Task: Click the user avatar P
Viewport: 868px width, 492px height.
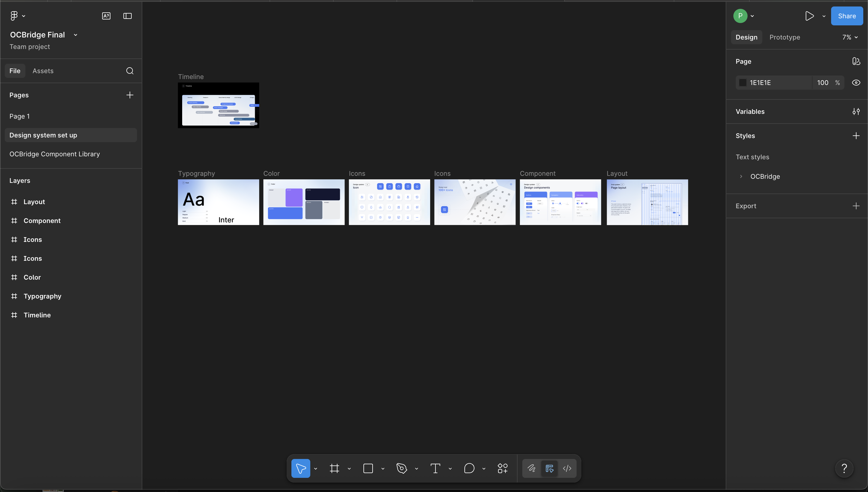Action: coord(740,16)
